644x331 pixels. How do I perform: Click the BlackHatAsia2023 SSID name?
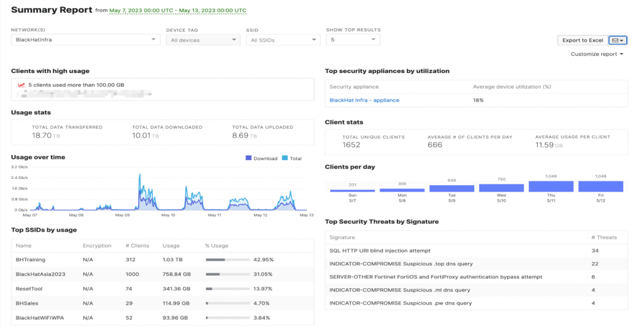click(x=40, y=274)
